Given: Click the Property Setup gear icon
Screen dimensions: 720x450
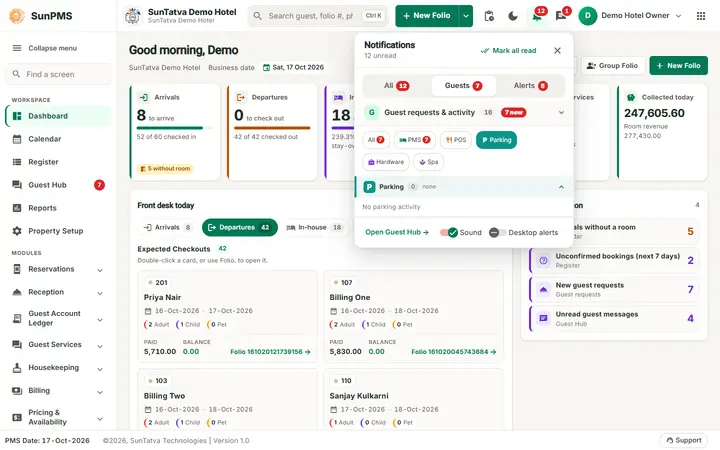Looking at the screenshot, I should pyautogui.click(x=17, y=231).
